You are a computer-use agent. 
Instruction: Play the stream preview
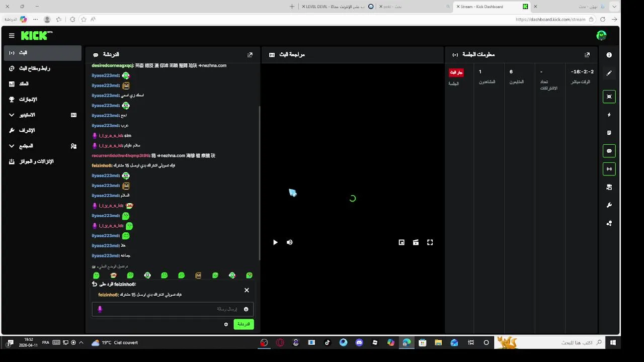tap(275, 242)
